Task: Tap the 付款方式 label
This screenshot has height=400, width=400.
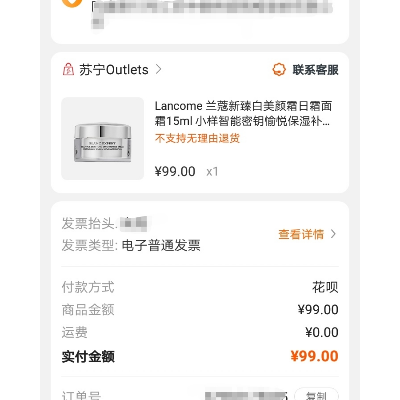Action: click(88, 287)
